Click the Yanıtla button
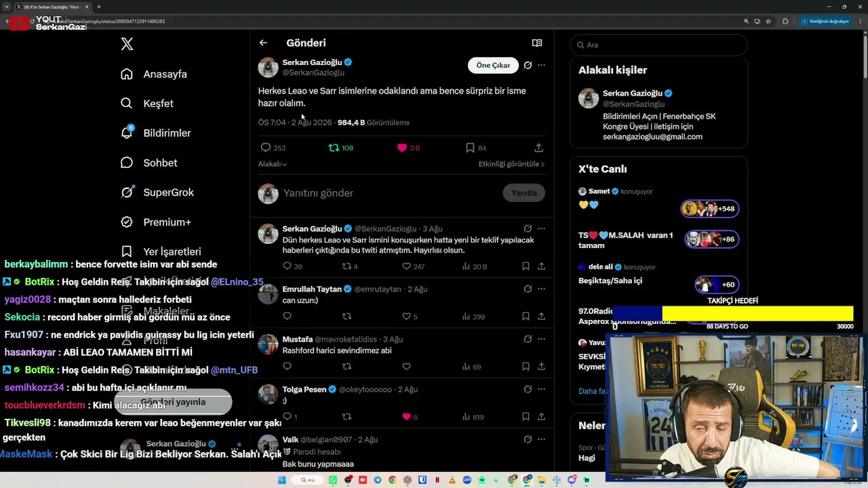Image resolution: width=868 pixels, height=488 pixels. click(x=524, y=193)
